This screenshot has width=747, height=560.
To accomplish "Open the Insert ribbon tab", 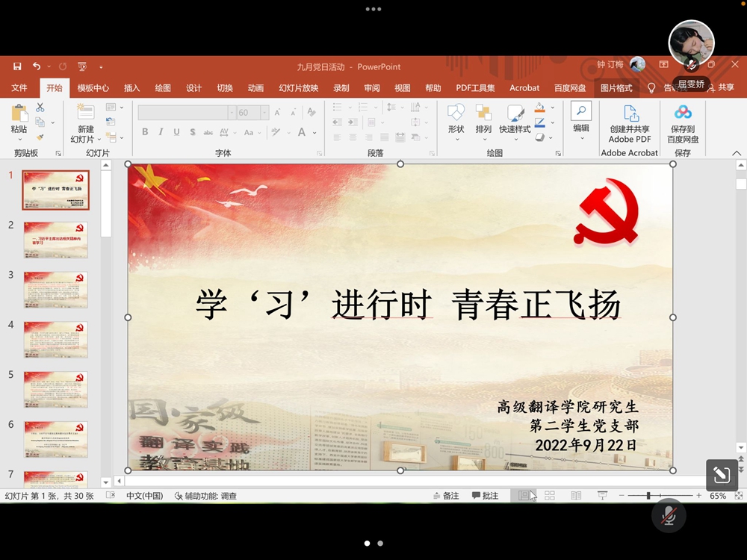I will coord(132,88).
